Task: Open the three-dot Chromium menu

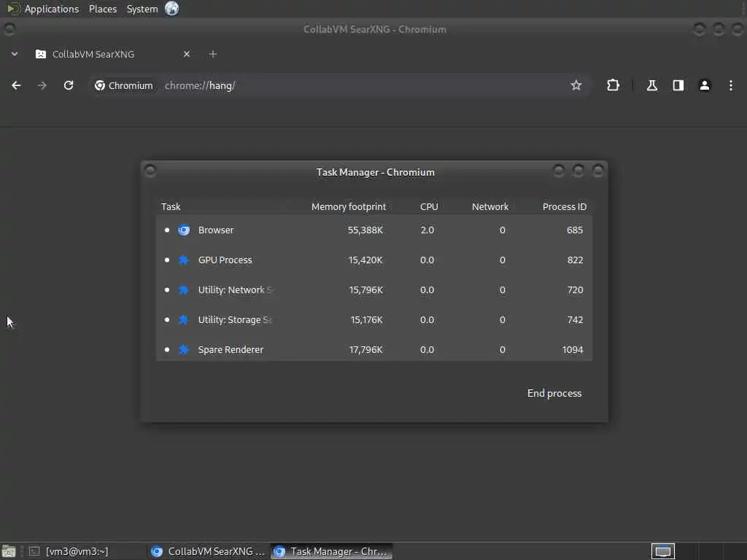Action: (730, 85)
